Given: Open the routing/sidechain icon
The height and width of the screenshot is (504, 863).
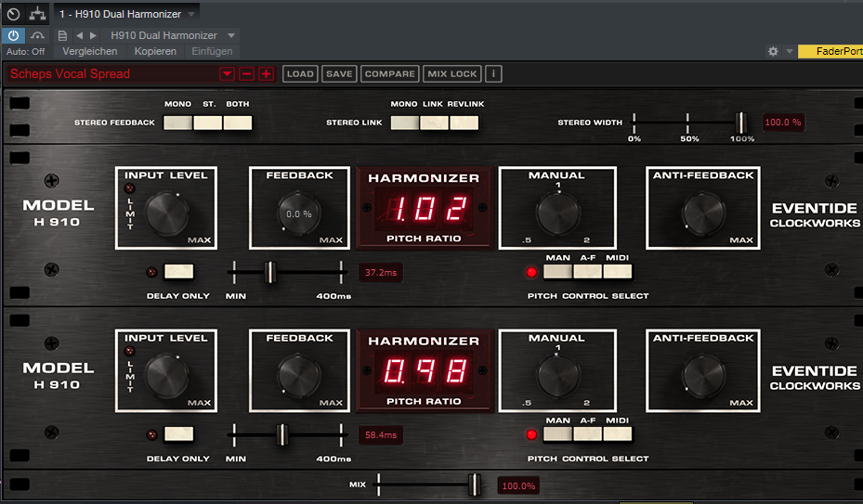Looking at the screenshot, I should [37, 14].
